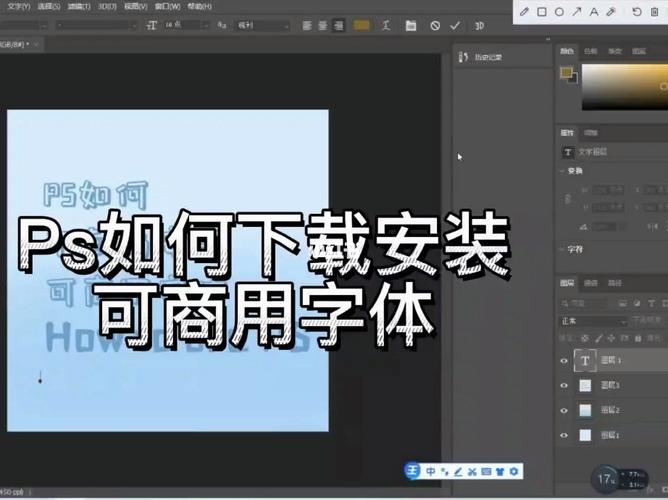The image size is (668, 500).
Task: Switch to the 颜色 color tab
Action: 567,51
